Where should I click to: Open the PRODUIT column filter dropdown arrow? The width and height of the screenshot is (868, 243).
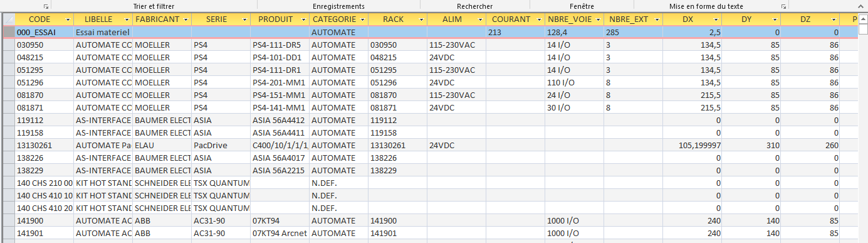(x=302, y=19)
